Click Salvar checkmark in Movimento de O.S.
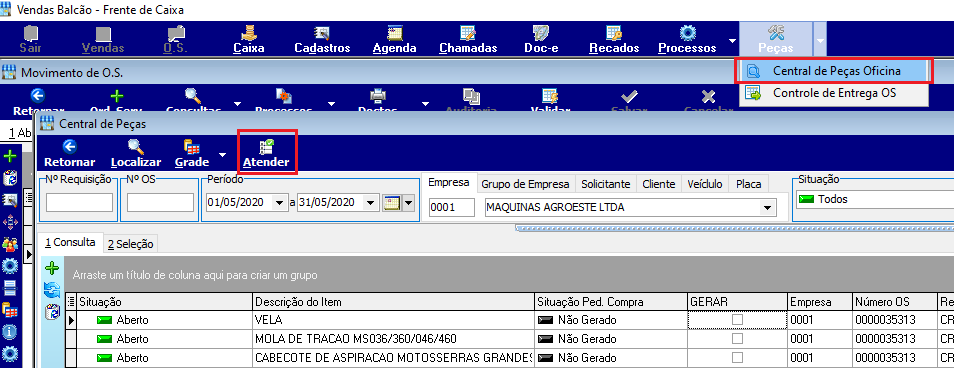 (x=628, y=96)
